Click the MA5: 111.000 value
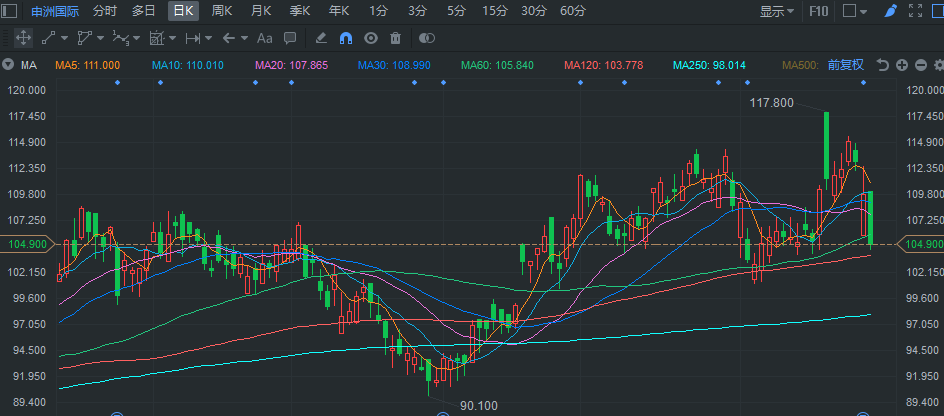Viewport: 944px width, 416px height. tap(88, 65)
